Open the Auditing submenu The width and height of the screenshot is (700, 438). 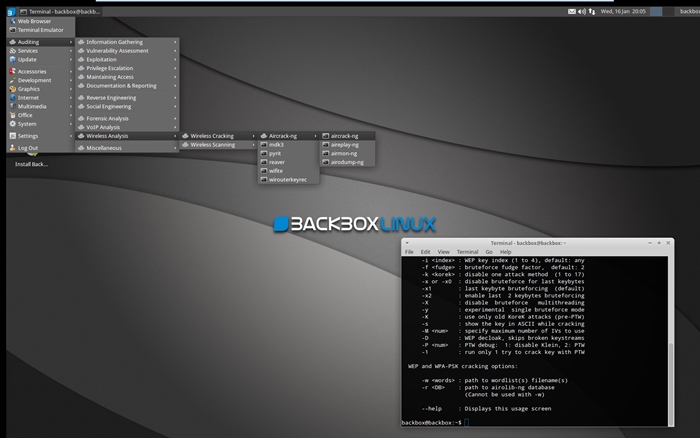tap(41, 42)
